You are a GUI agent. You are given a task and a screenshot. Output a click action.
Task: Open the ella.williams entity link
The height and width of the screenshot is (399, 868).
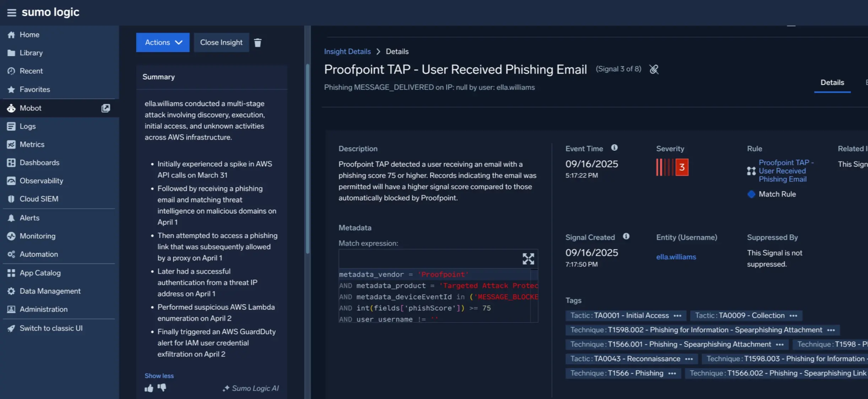pos(676,257)
